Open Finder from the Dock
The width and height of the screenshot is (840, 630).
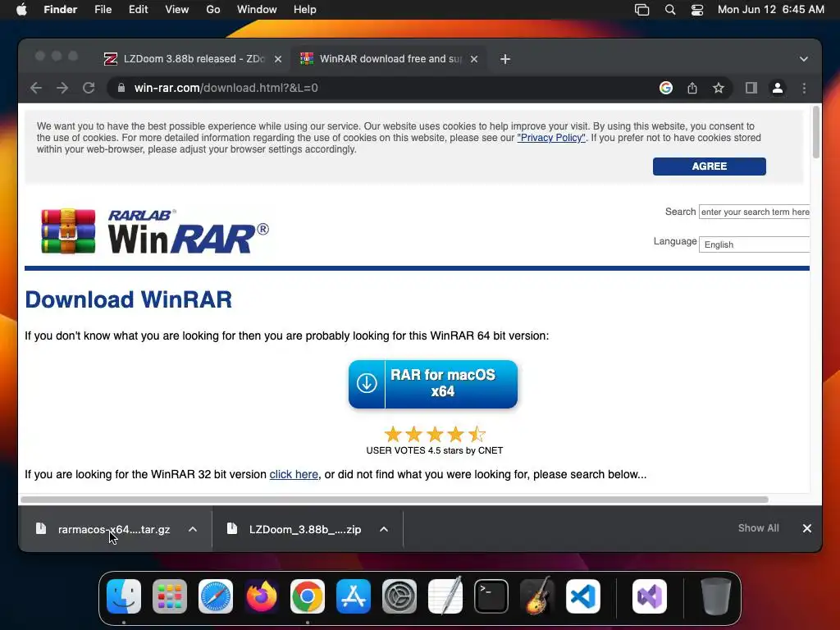coord(124,596)
